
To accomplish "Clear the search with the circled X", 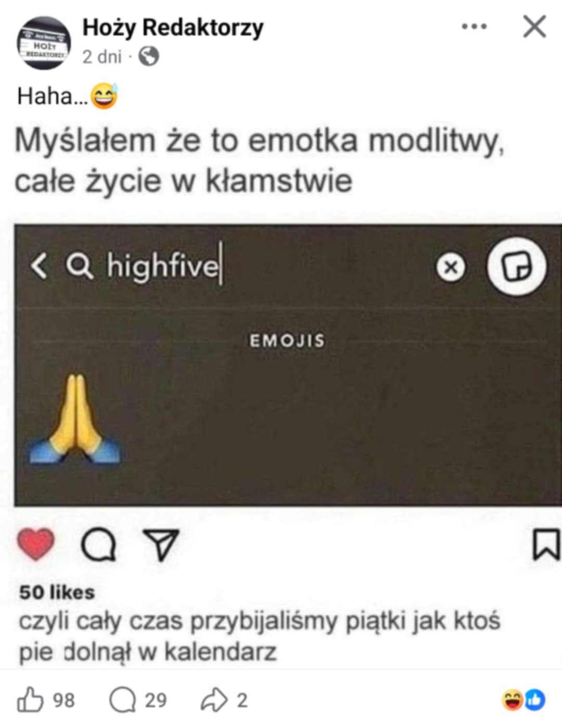I will 451,267.
